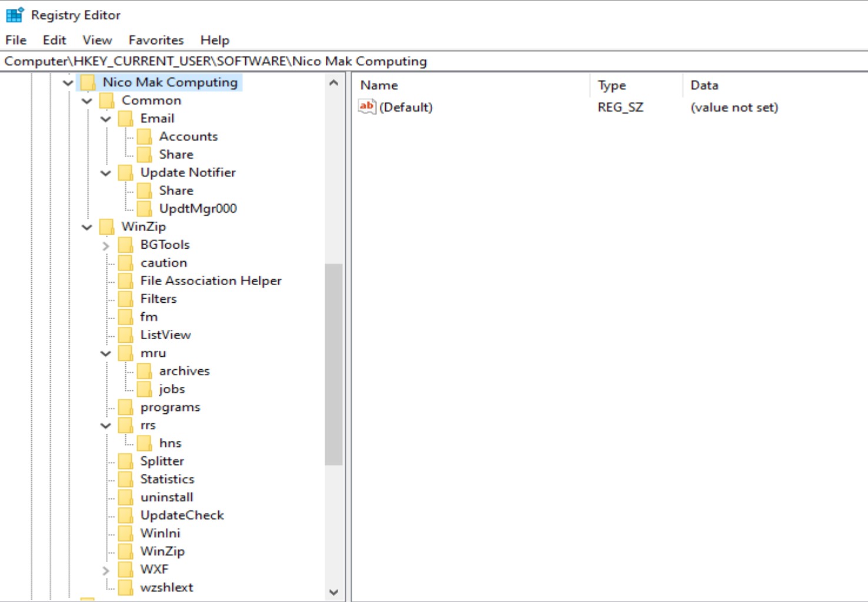868x602 pixels.
Task: Expand the BGTools key
Action: point(105,244)
